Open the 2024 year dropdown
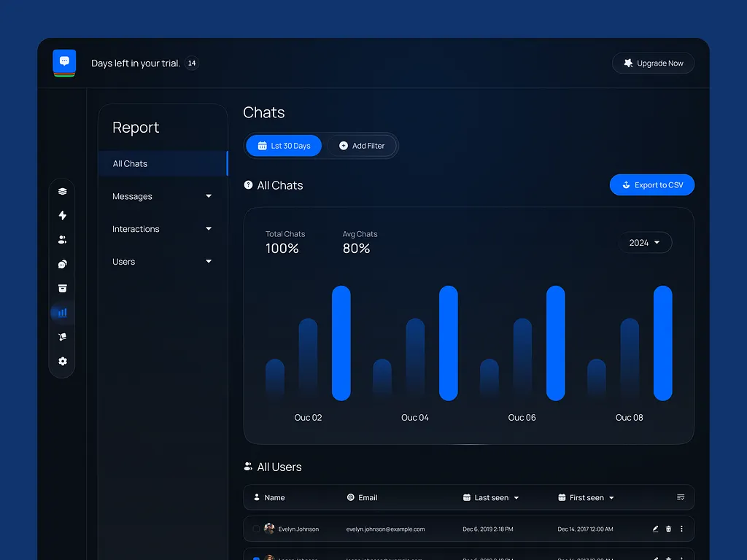Screen dimensions: 747x560 pos(645,243)
